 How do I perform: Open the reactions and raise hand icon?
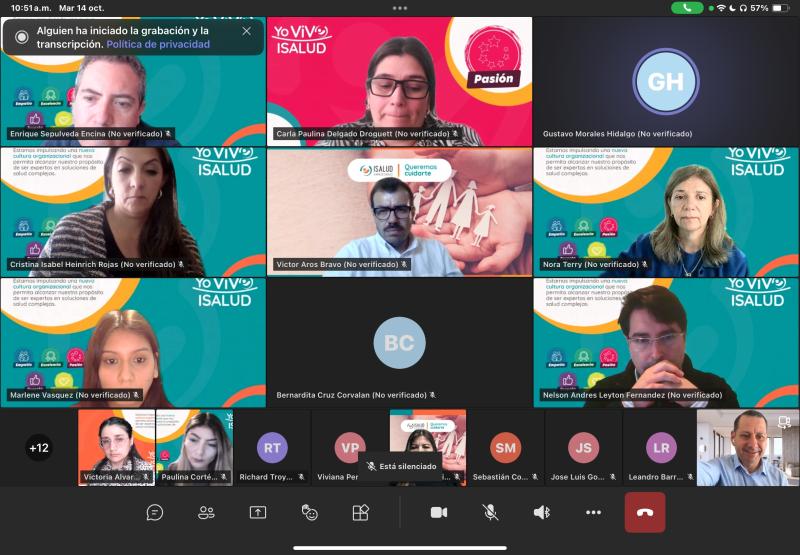tap(309, 513)
